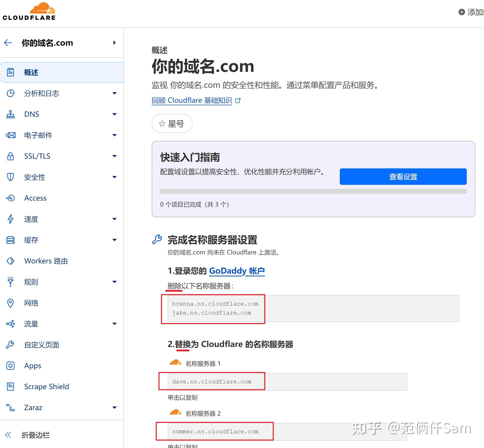Star the domain with the 星号 button
Viewport: 484px width, 448px height.
coord(172,123)
